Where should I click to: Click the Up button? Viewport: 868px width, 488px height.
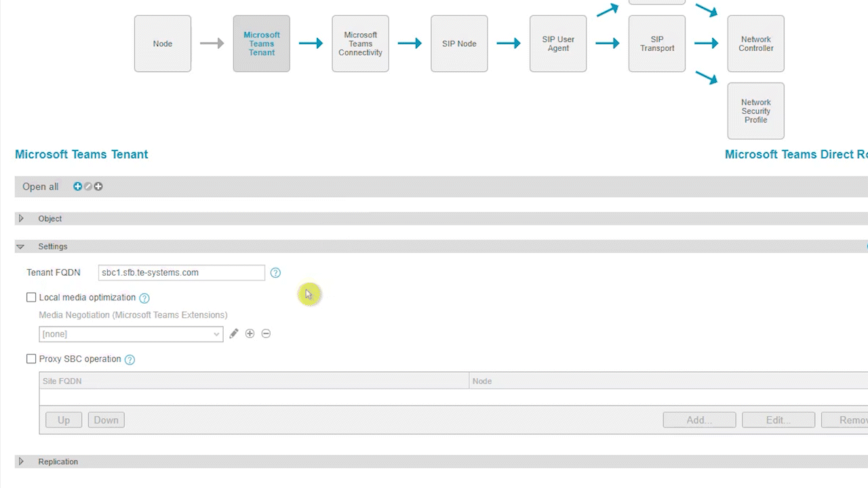pyautogui.click(x=64, y=420)
